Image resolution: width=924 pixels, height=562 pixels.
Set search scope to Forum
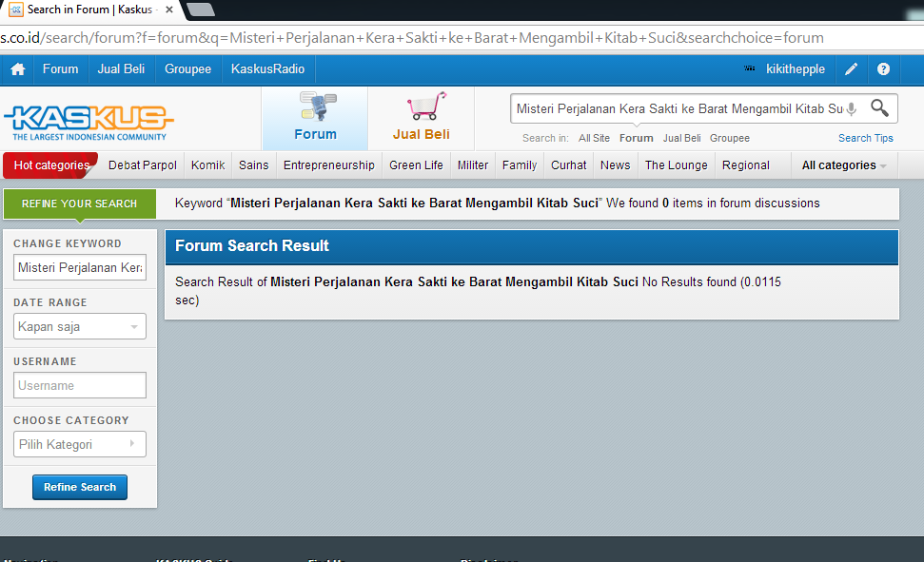pos(636,138)
